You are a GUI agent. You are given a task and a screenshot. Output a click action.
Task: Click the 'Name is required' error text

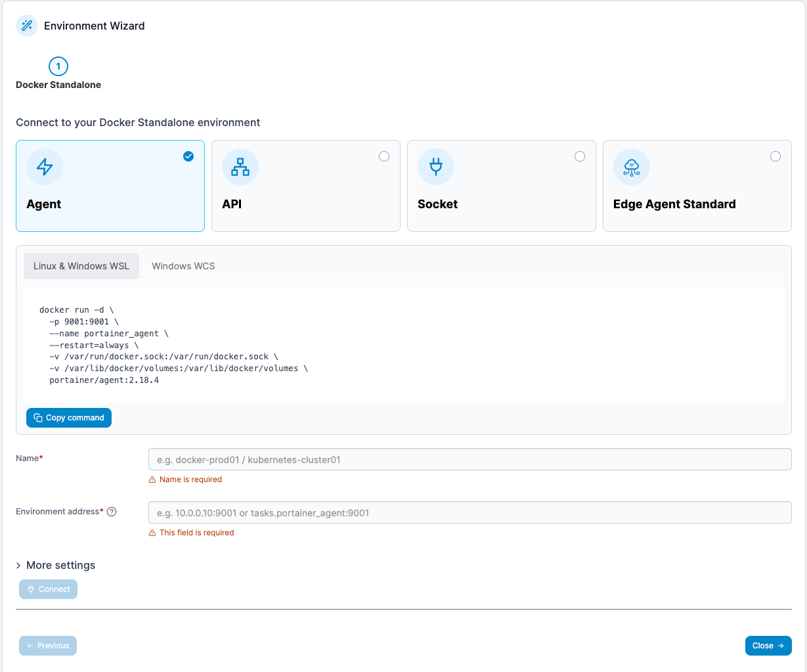pos(190,480)
